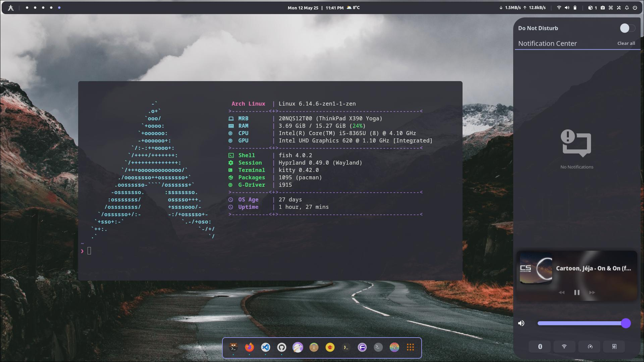Toggle the Do Not Disturb switch

[628, 28]
